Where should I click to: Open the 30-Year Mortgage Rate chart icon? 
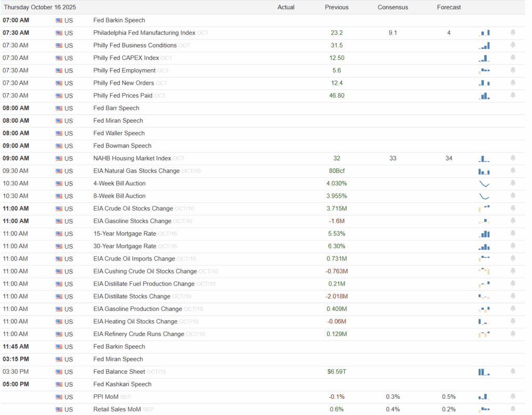[x=484, y=246]
